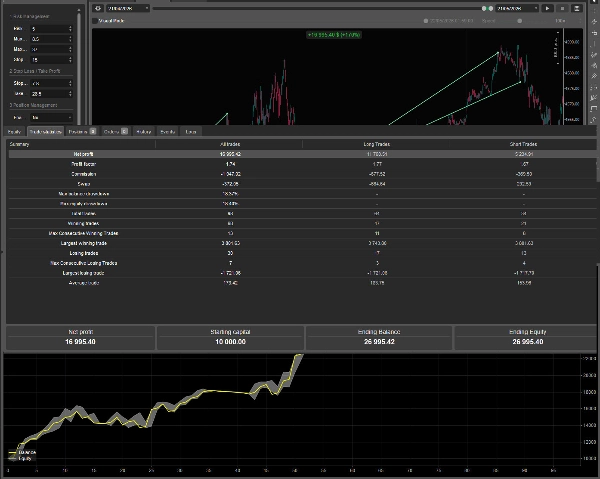Click the left date-range slider handle
Image resolution: width=600 pixels, height=479 pixels.
click(x=484, y=8)
